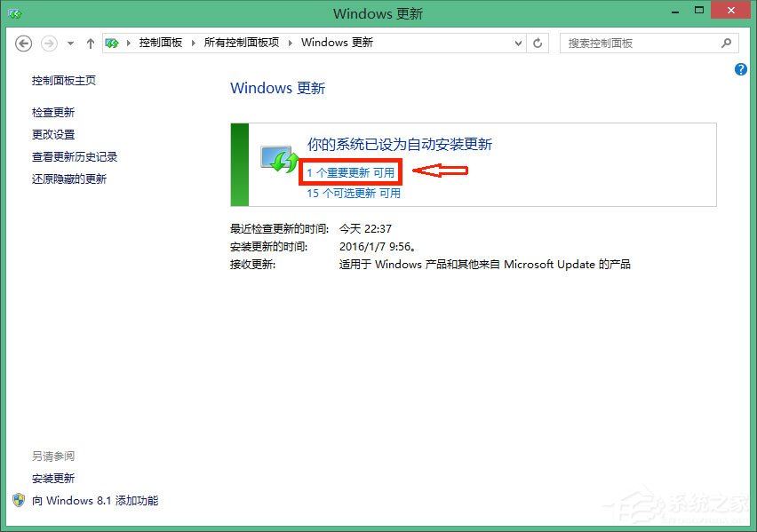
Task: Click the refresh icon in the address bar
Action: click(538, 43)
